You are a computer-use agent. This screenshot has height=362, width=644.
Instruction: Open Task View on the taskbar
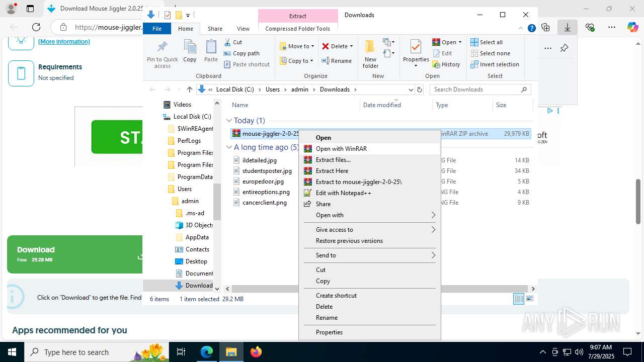pyautogui.click(x=181, y=352)
